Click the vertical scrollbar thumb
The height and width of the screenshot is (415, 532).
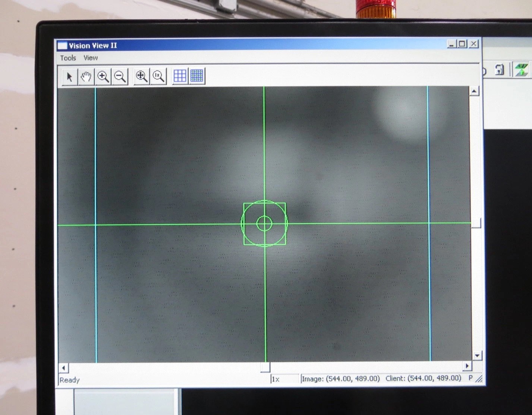point(476,223)
